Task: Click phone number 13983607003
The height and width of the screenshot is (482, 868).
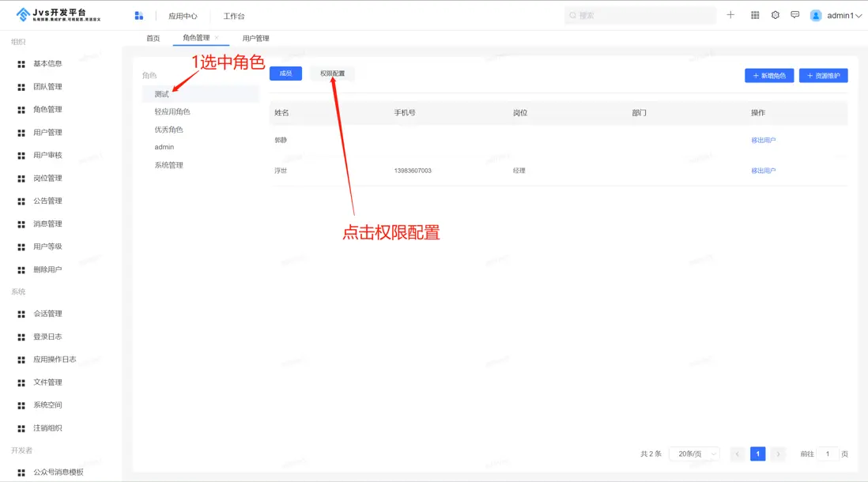Action: pyautogui.click(x=413, y=171)
